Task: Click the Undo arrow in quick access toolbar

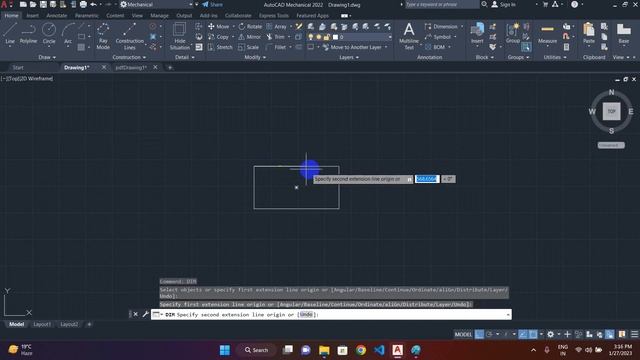Action: click(x=93, y=4)
